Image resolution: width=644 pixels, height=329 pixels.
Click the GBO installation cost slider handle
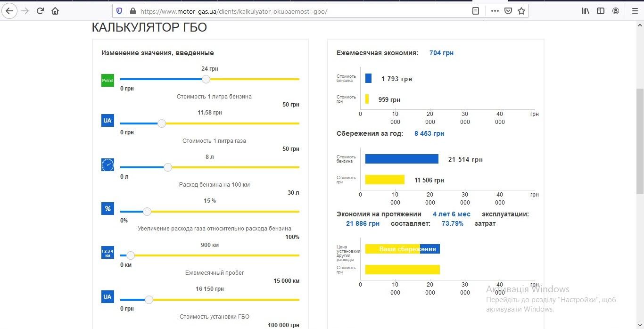click(x=149, y=299)
